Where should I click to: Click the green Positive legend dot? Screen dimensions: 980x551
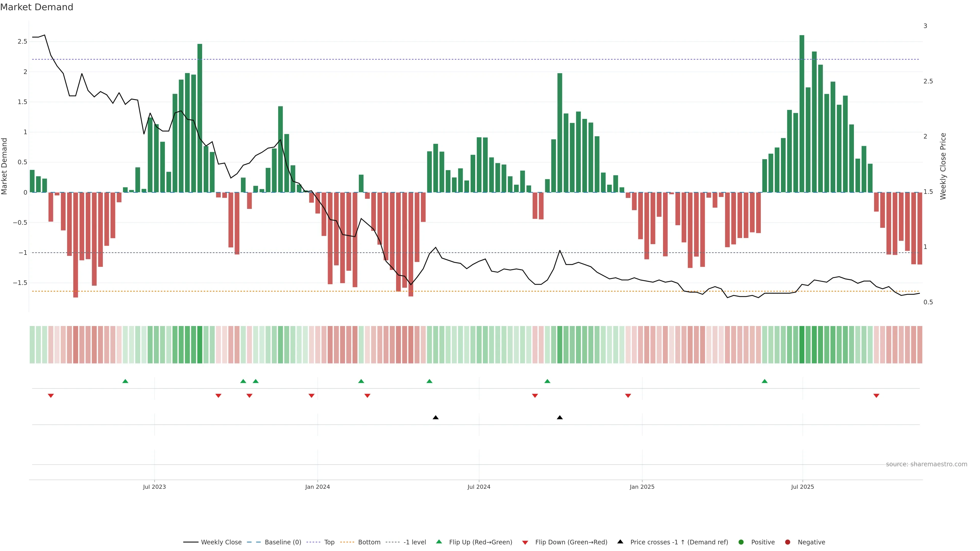741,542
